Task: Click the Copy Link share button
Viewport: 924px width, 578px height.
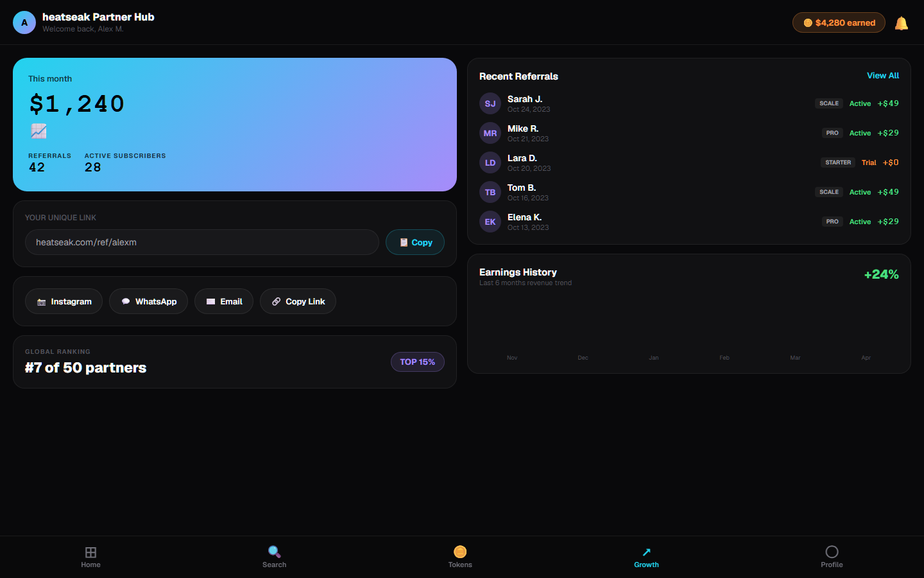Action: click(298, 301)
